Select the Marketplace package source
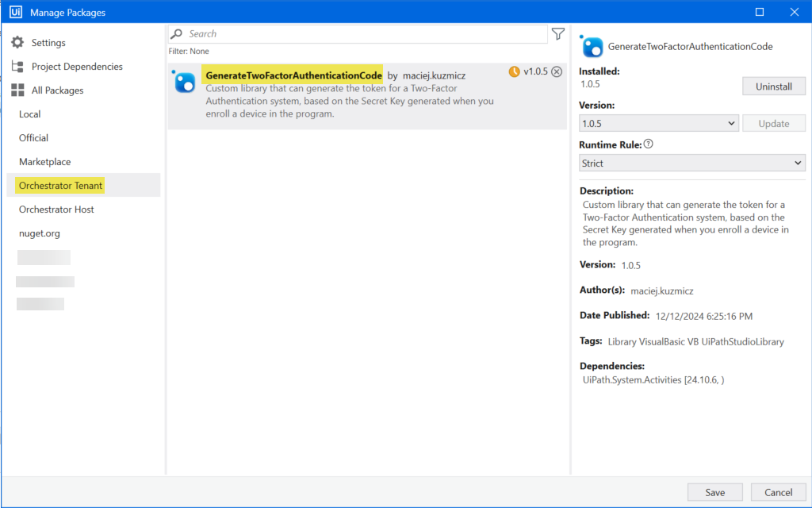Screen dimensions: 812x508 coord(44,161)
